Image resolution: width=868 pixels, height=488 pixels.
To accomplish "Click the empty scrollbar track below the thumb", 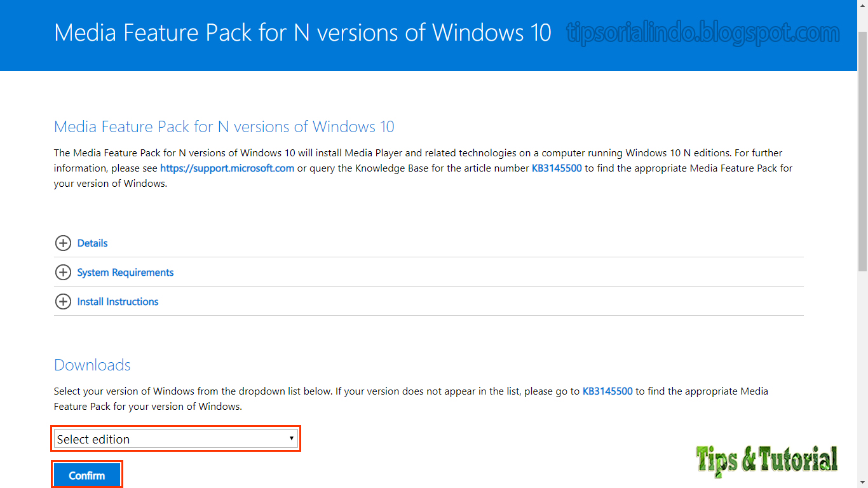I will [862, 381].
